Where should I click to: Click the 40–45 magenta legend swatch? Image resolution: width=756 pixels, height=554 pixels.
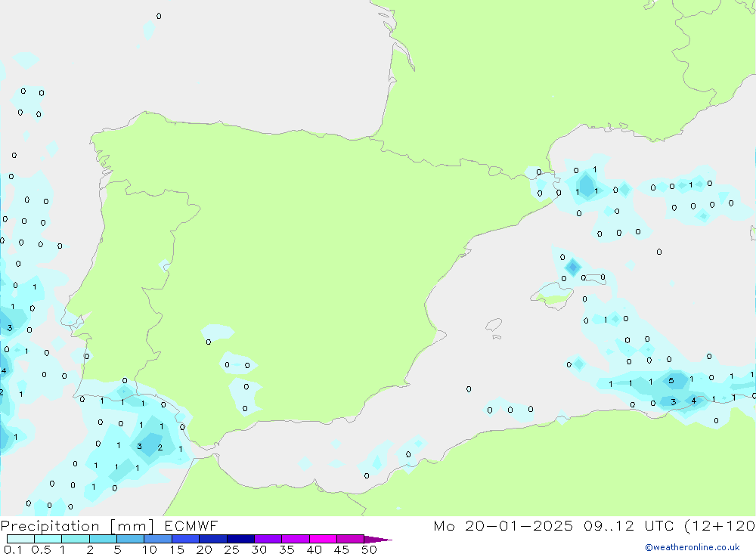pyautogui.click(x=323, y=539)
